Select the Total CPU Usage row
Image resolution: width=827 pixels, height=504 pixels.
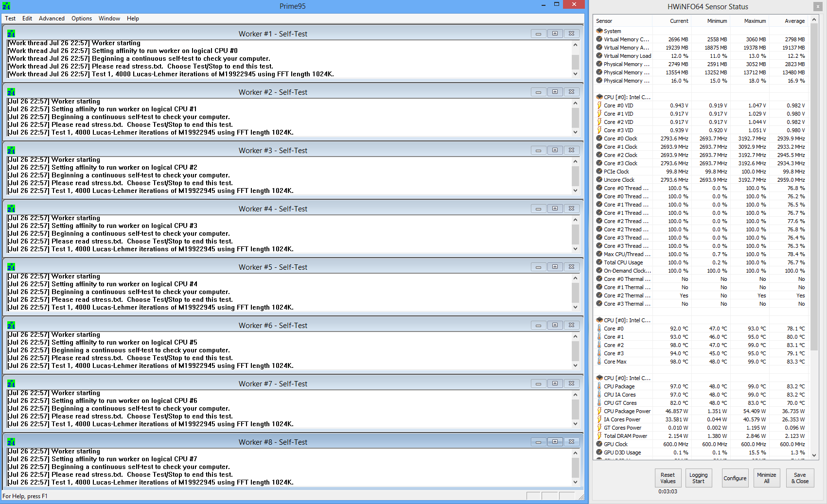tap(701, 262)
